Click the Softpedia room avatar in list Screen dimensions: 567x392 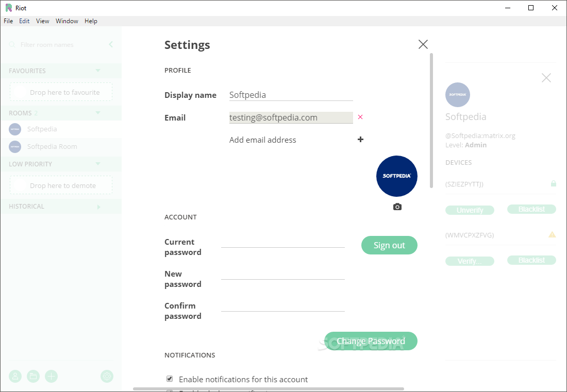click(15, 129)
